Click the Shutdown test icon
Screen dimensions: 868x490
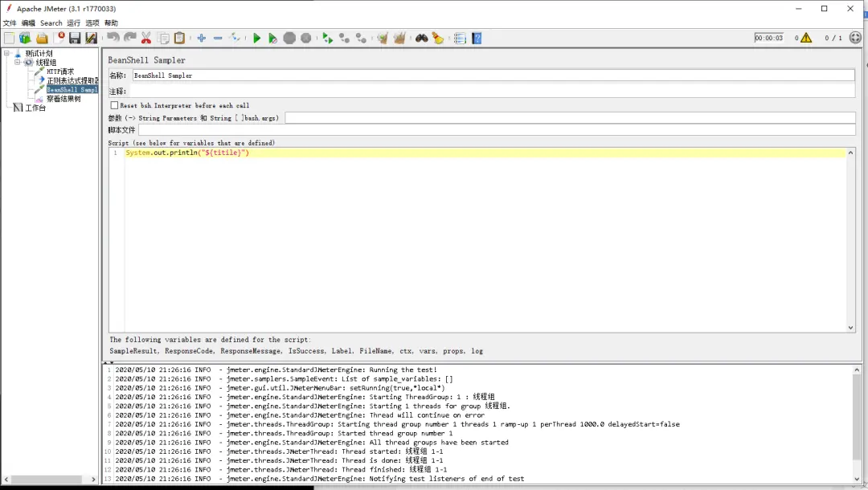(305, 39)
